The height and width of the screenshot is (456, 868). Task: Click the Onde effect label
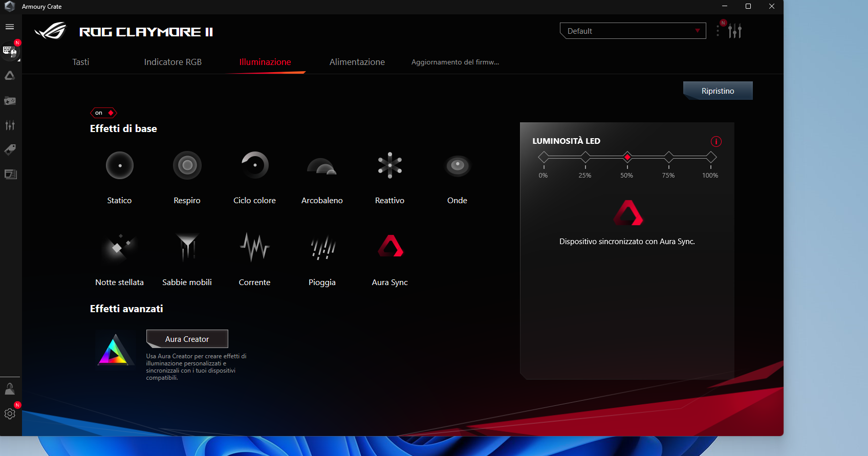(x=458, y=201)
